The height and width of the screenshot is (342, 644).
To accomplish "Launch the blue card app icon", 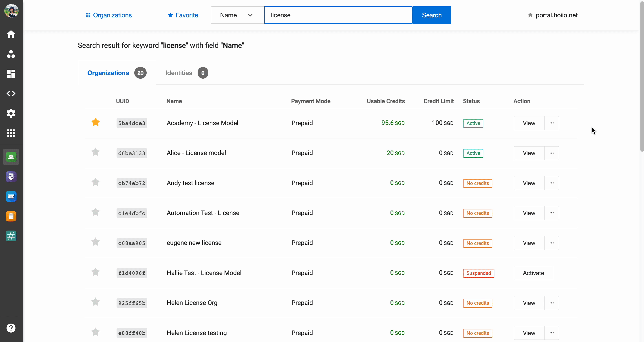I will 11,196.
